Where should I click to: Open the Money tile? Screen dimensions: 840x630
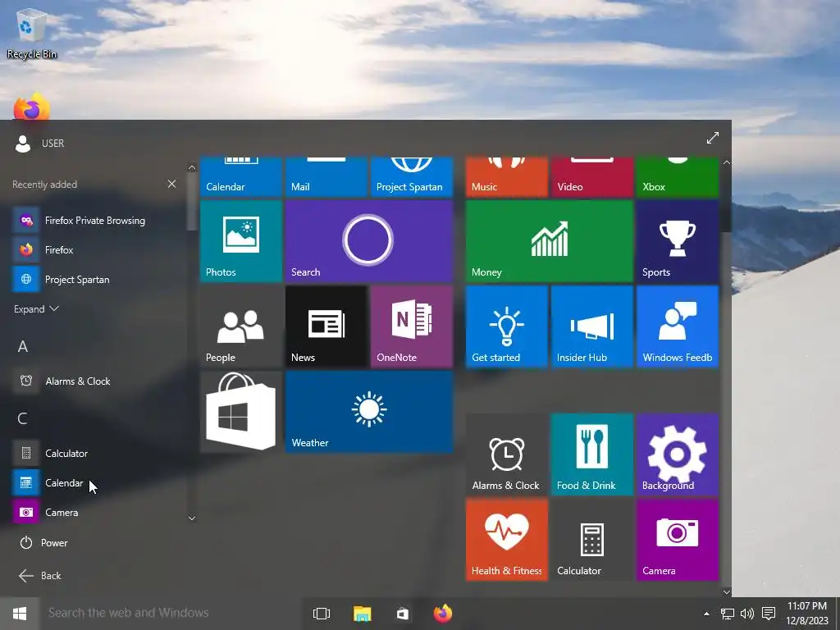point(549,241)
